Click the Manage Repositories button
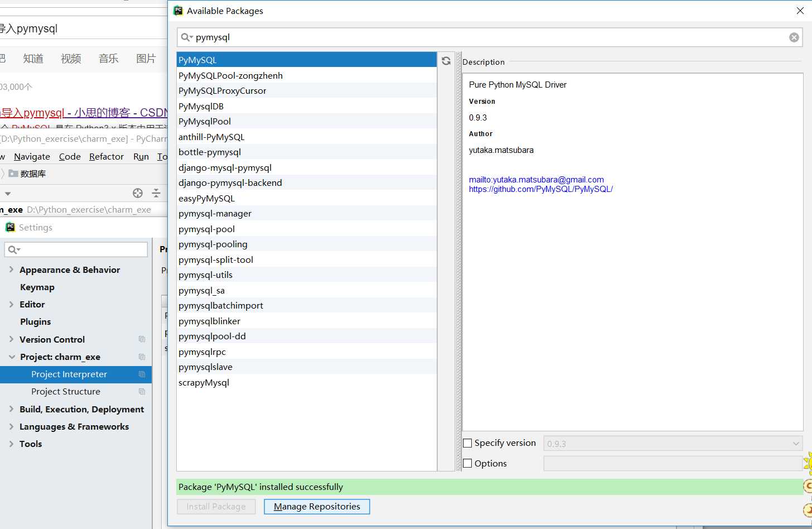 click(x=317, y=507)
